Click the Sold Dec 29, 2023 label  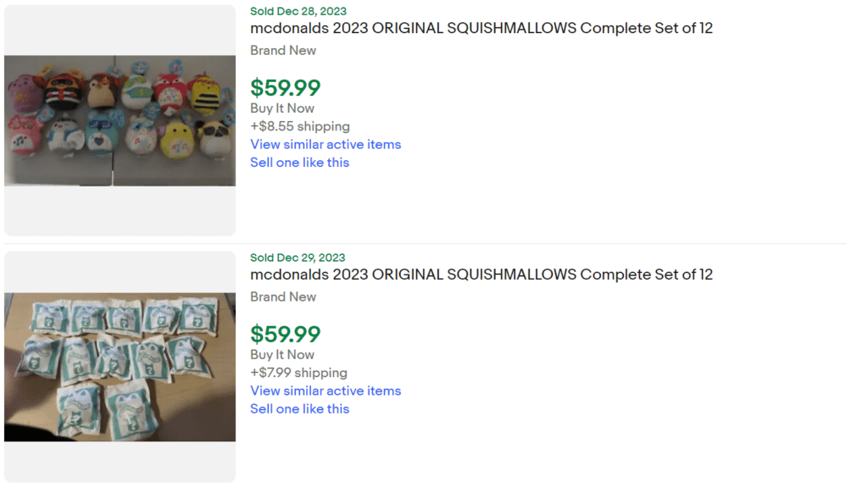pos(298,258)
